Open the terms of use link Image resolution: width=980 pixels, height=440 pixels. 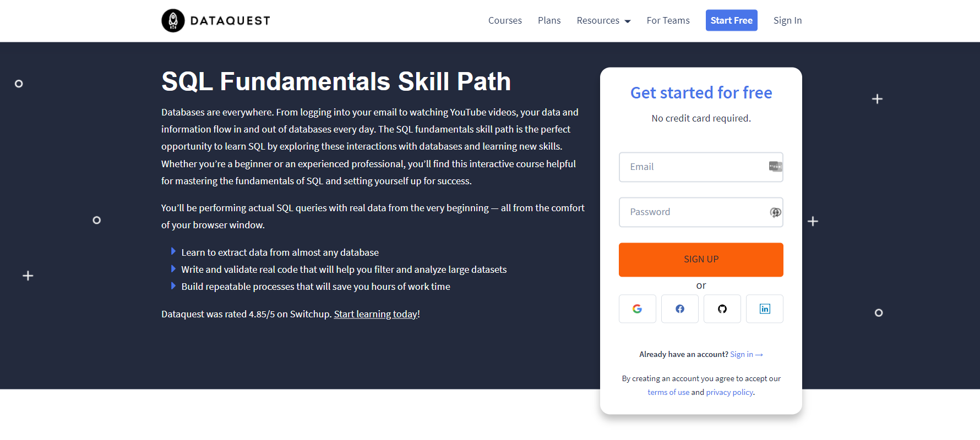[x=668, y=392]
